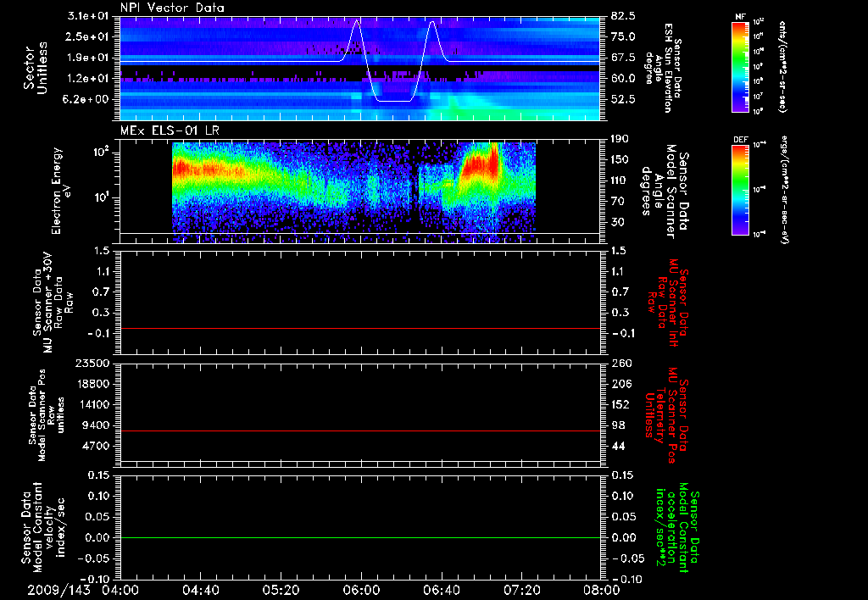Click the 'MU Scanner +30V Raw Data' axis title
Screen dimensions: 868x600
53,303
